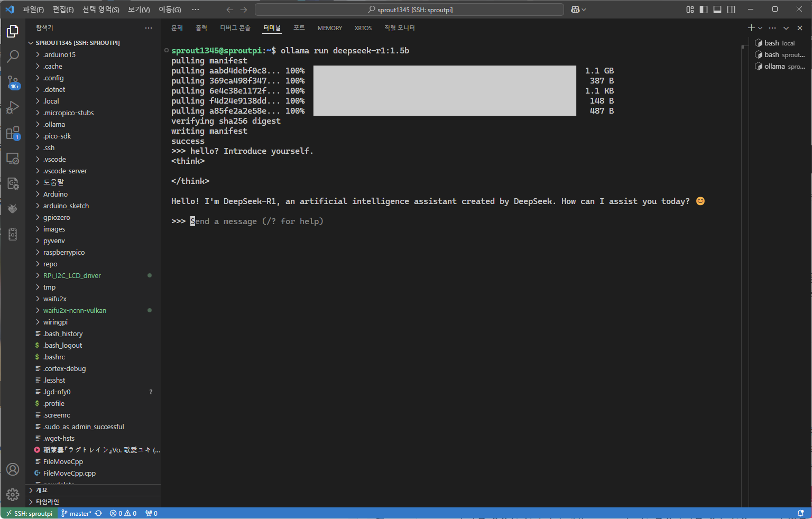Click the Copilot icon in title bar
Viewport: 812px width, 519px height.
click(x=575, y=10)
